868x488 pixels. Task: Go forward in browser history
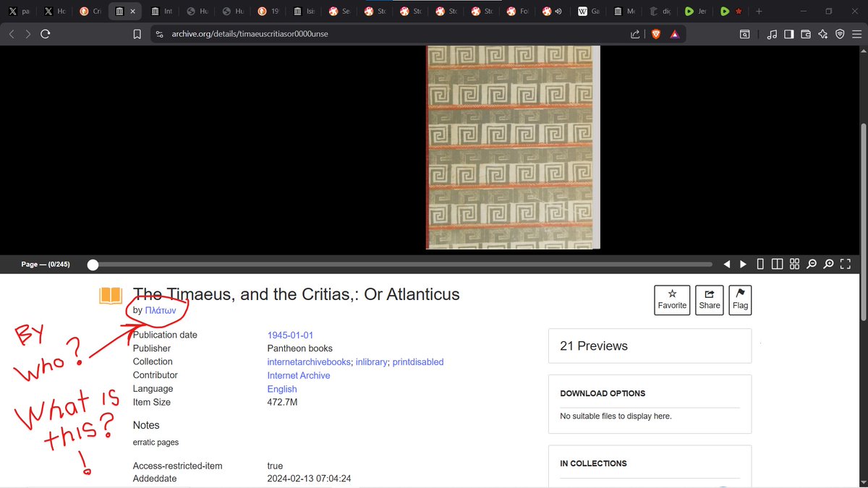[28, 34]
